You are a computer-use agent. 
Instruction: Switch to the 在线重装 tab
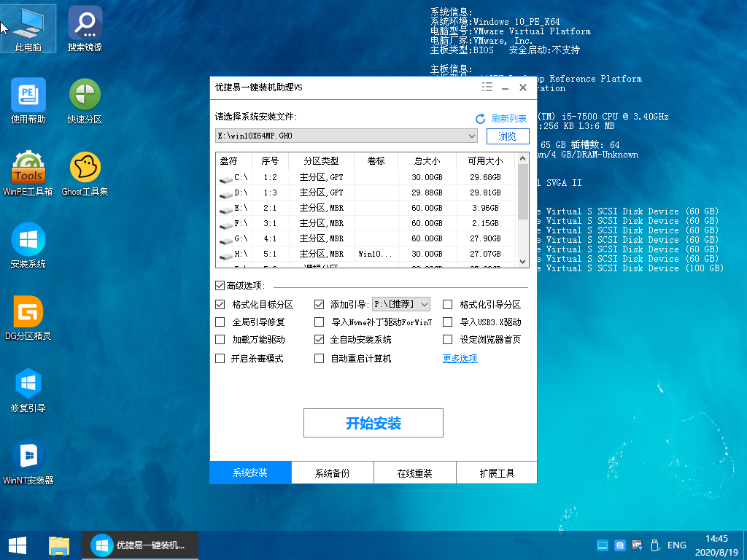(x=415, y=472)
